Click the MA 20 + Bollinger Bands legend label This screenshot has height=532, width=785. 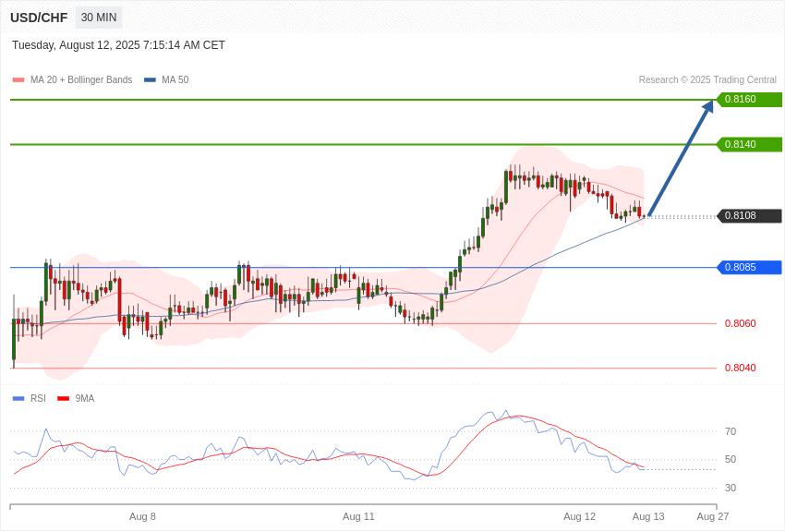point(81,79)
